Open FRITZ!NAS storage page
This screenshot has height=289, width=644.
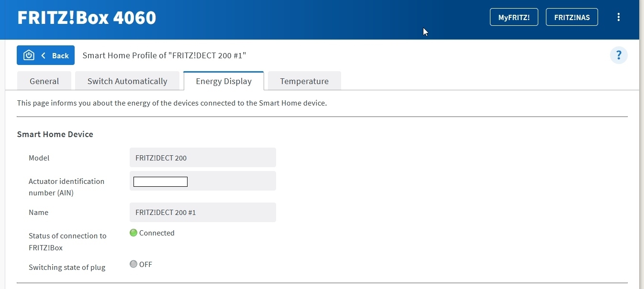point(572,17)
